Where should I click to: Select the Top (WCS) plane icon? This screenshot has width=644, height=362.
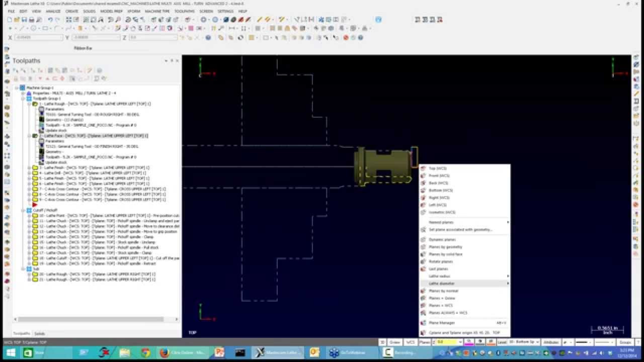click(x=423, y=168)
